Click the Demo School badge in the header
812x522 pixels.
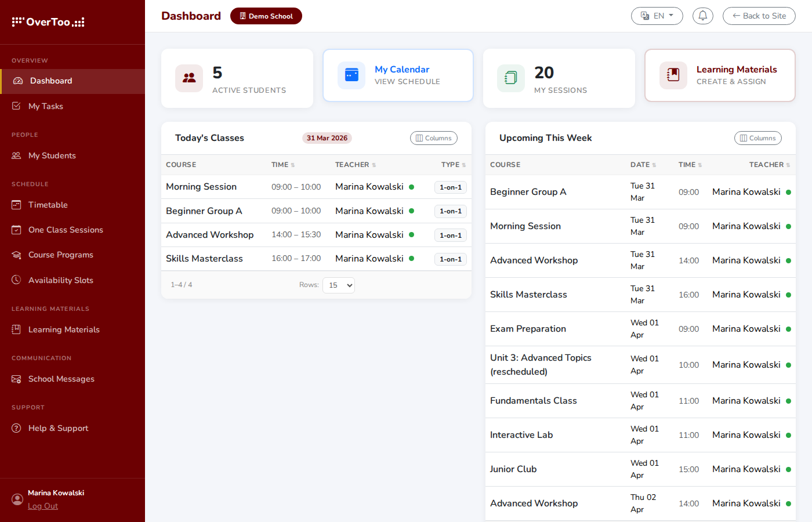266,16
